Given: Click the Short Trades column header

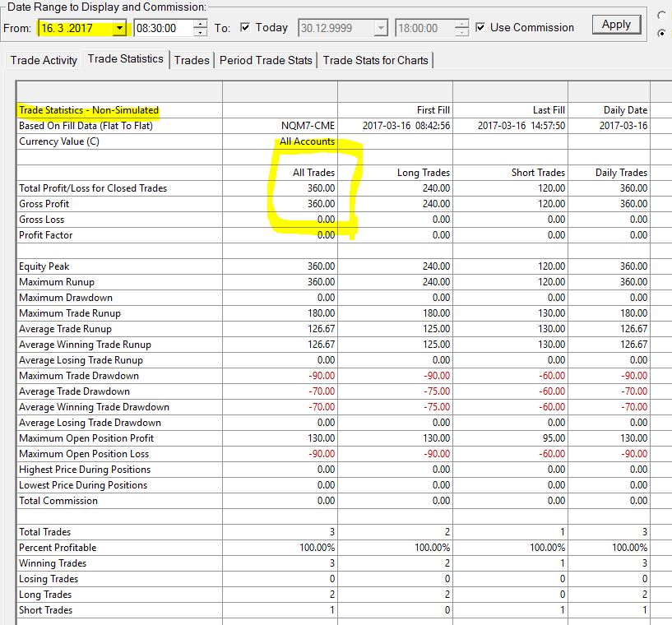Looking at the screenshot, I should [x=538, y=173].
